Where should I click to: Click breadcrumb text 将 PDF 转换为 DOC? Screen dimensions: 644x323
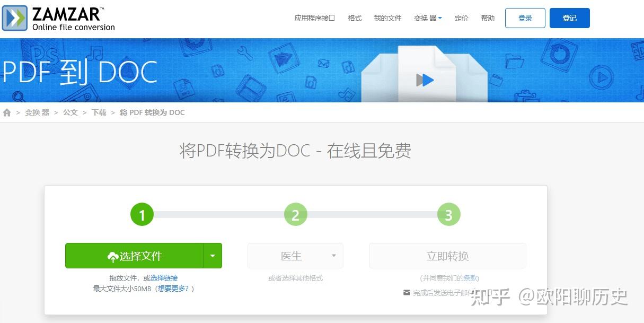153,112
